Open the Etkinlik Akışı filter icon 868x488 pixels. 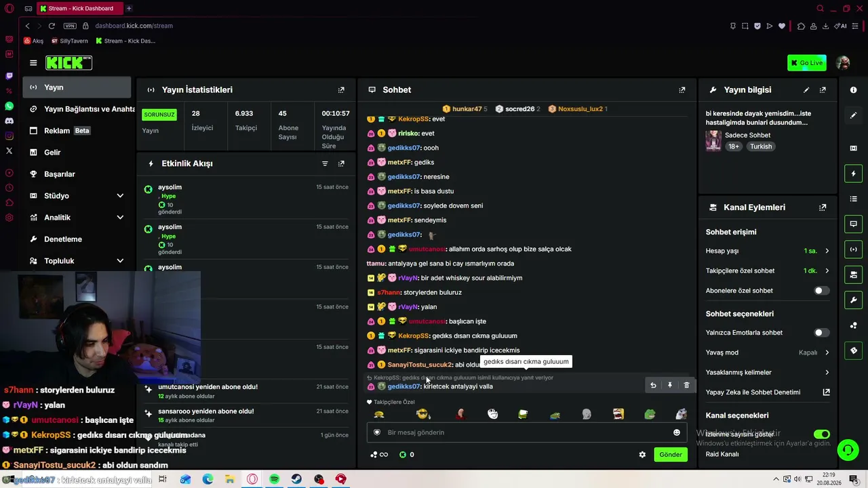[325, 163]
